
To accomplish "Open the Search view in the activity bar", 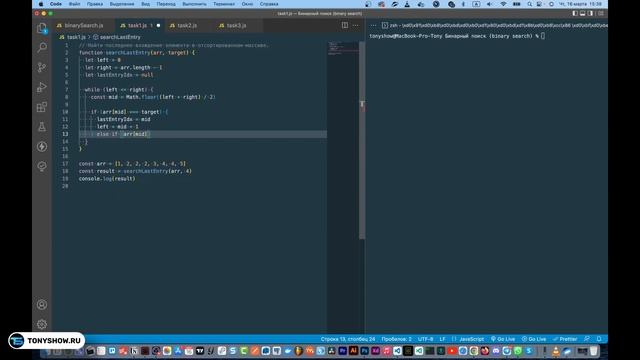I will pyautogui.click(x=42, y=47).
